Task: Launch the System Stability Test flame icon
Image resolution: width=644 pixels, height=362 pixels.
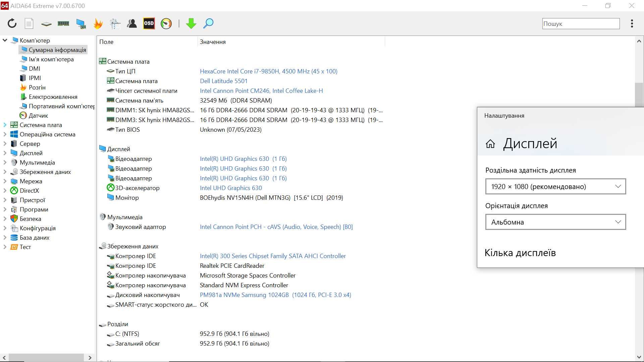Action: (x=98, y=23)
